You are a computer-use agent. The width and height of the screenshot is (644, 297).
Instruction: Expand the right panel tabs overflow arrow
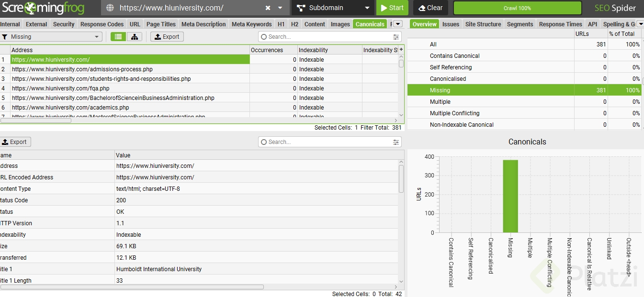(x=640, y=24)
